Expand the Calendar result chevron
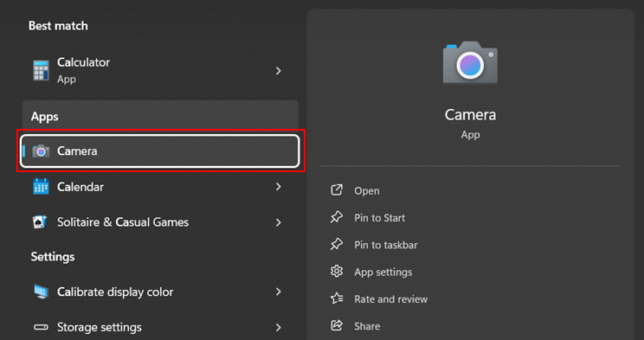 pyautogui.click(x=279, y=186)
